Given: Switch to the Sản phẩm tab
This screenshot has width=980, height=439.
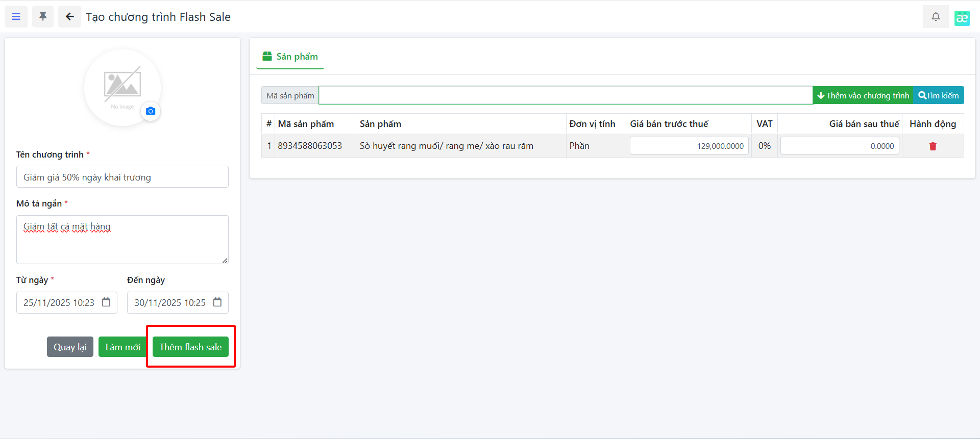Looking at the screenshot, I should click(x=290, y=57).
